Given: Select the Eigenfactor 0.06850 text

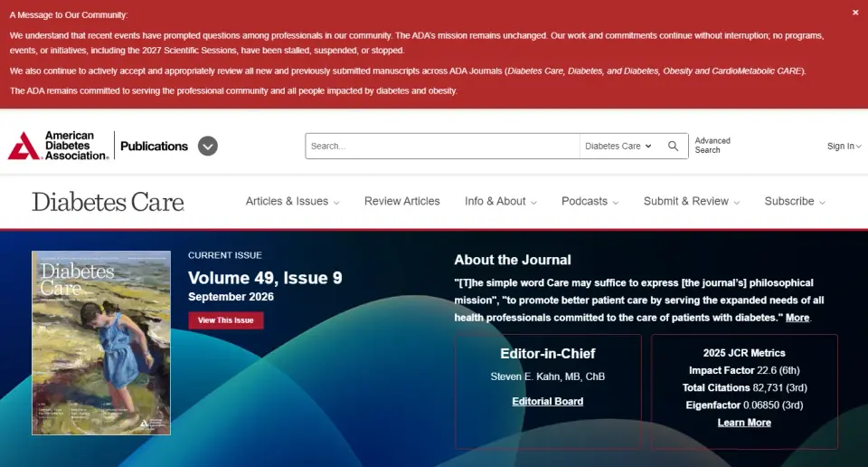Looking at the screenshot, I should [744, 405].
